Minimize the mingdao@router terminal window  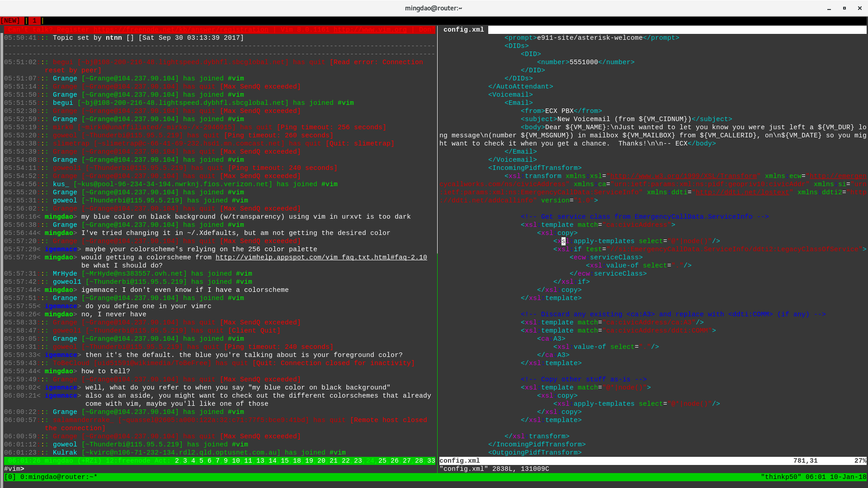(829, 8)
